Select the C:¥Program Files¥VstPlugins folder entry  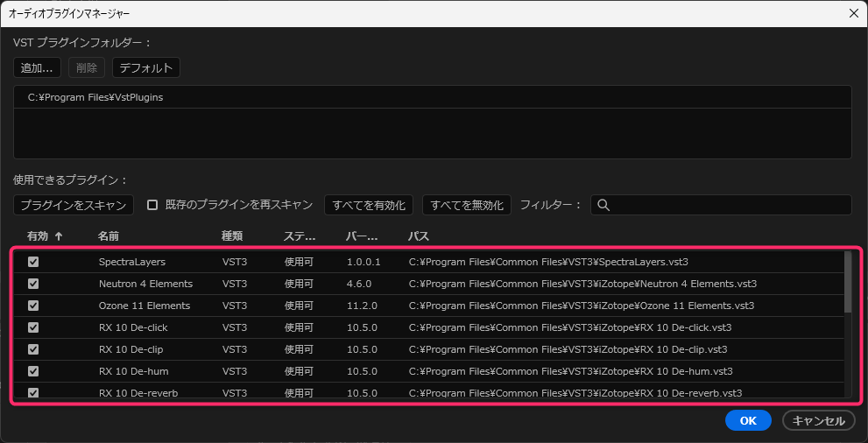[x=95, y=97]
